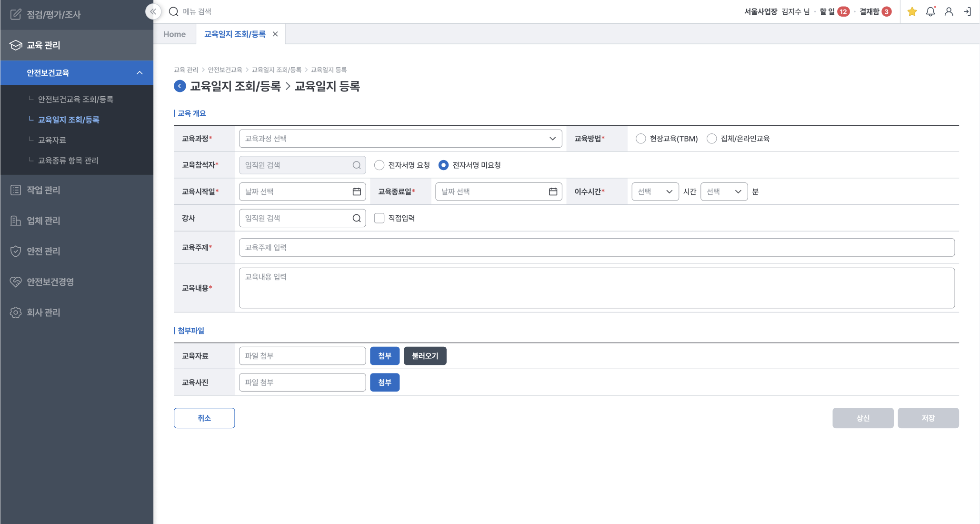Open calendar icon in 교육시작일 field
This screenshot has height=524, width=980.
tap(357, 191)
